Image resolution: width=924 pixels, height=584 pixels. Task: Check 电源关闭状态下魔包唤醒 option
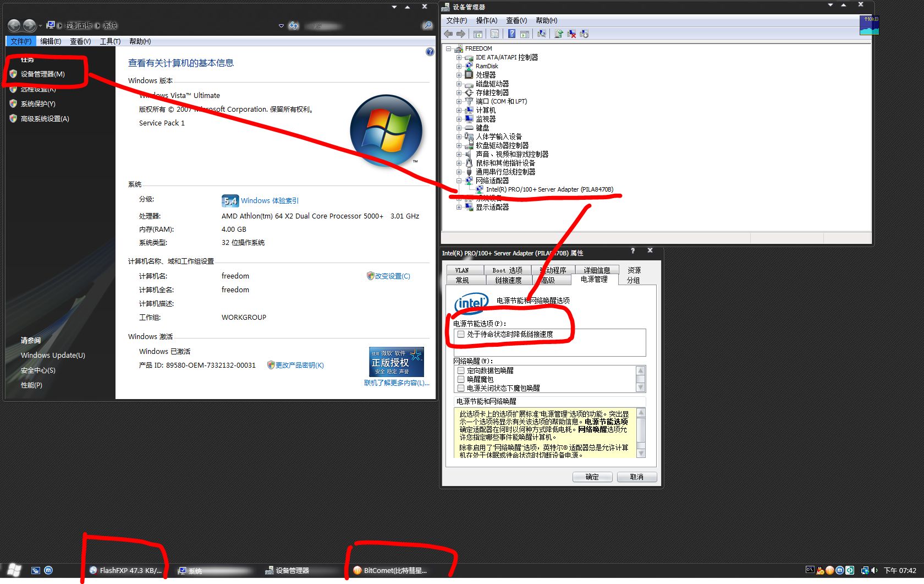click(x=461, y=388)
